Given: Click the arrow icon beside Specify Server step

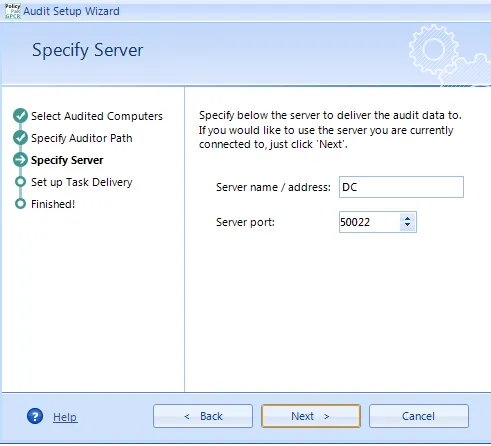Looking at the screenshot, I should coord(20,160).
